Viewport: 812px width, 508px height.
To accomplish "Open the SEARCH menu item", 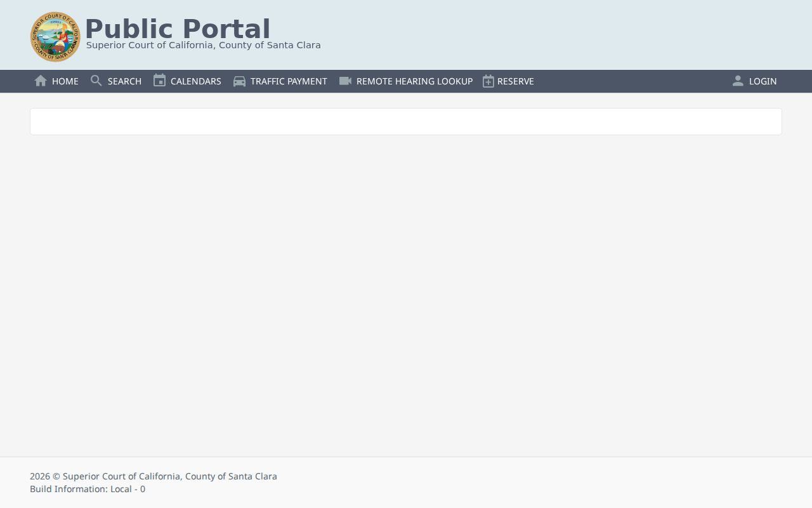I will click(x=124, y=81).
